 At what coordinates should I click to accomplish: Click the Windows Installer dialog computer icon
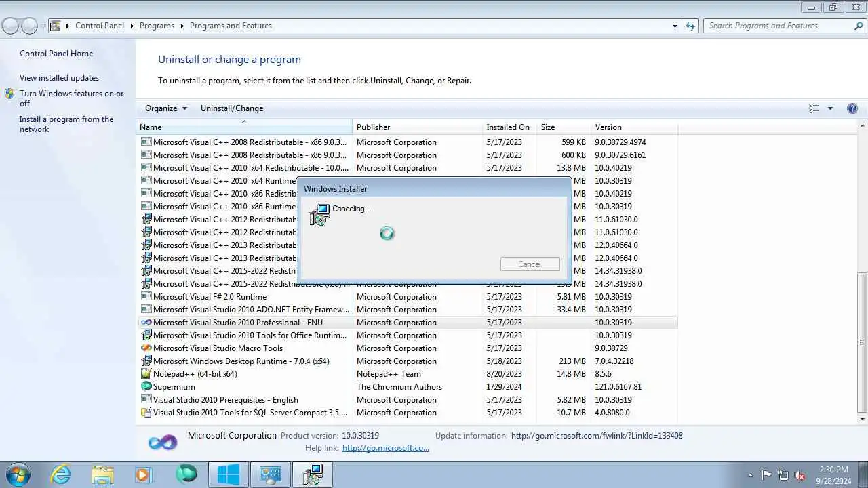coord(319,215)
